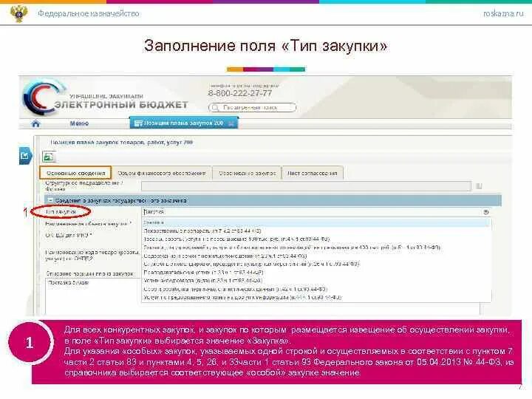The image size is (532, 399).
Task: Click the Наименование объекта закупки label
Action: point(88,224)
